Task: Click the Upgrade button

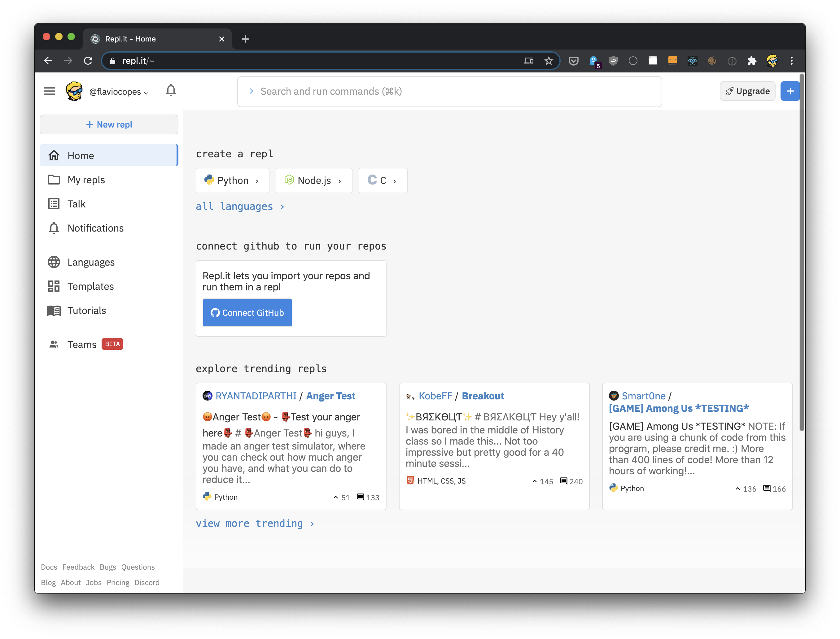Action: click(x=747, y=91)
